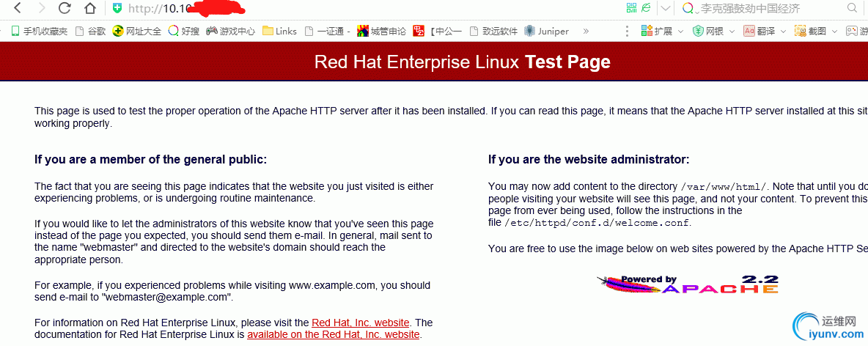Open the 网银 online banking button
The height and width of the screenshot is (346, 868).
coord(708,31)
